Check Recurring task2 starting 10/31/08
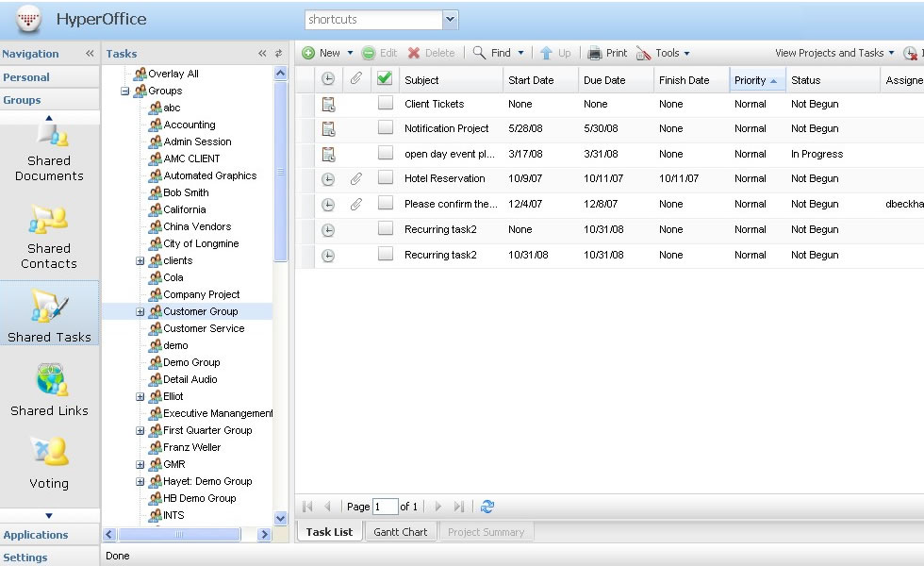The width and height of the screenshot is (924, 566). tap(386, 254)
